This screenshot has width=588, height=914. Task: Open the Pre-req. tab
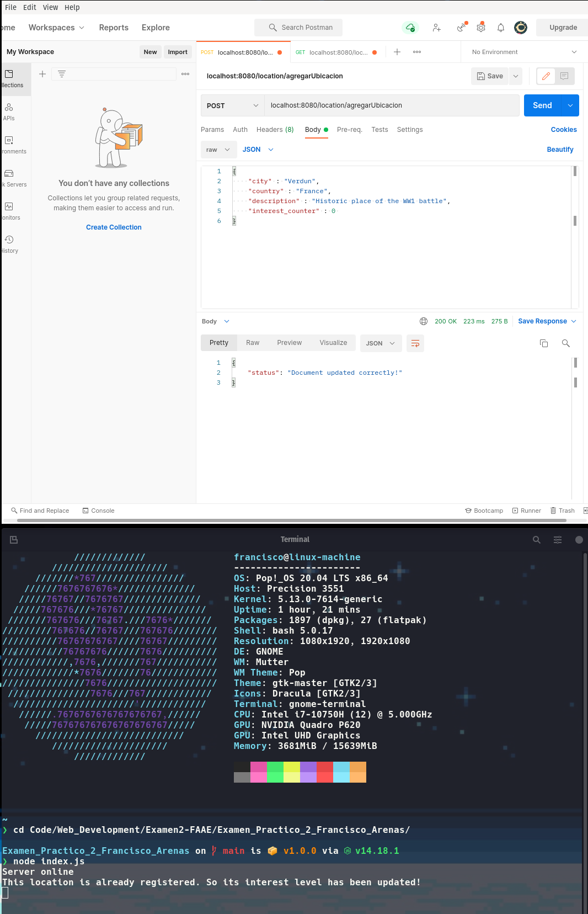point(349,130)
